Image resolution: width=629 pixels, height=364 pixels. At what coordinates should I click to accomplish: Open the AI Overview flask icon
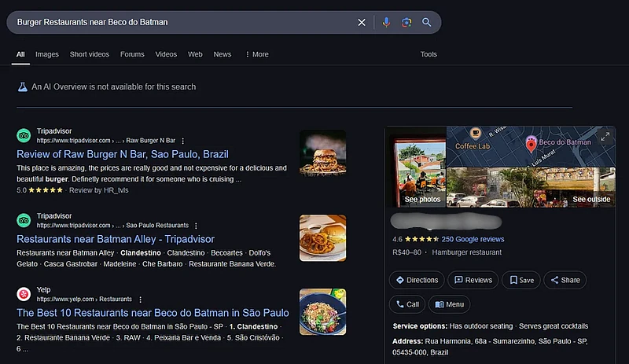coord(23,86)
